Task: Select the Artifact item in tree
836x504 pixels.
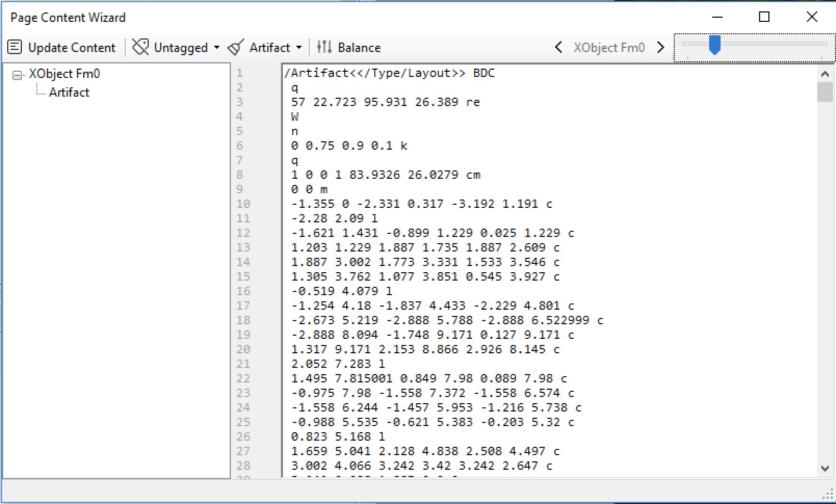Action: click(69, 92)
